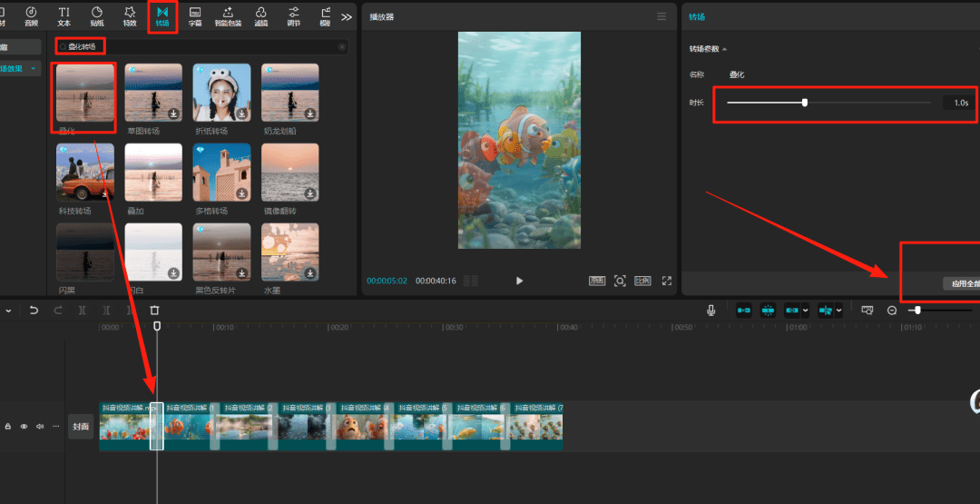Hide the main track with the eye icon

pyautogui.click(x=24, y=427)
